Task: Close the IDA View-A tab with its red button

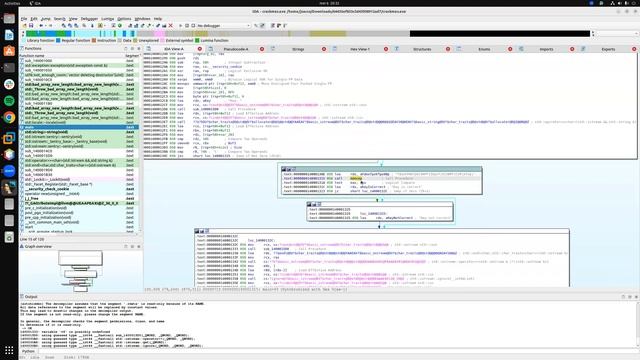Action: (x=200, y=49)
